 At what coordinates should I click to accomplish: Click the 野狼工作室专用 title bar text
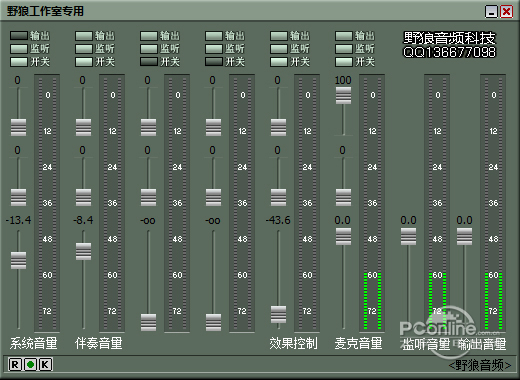tap(45, 11)
